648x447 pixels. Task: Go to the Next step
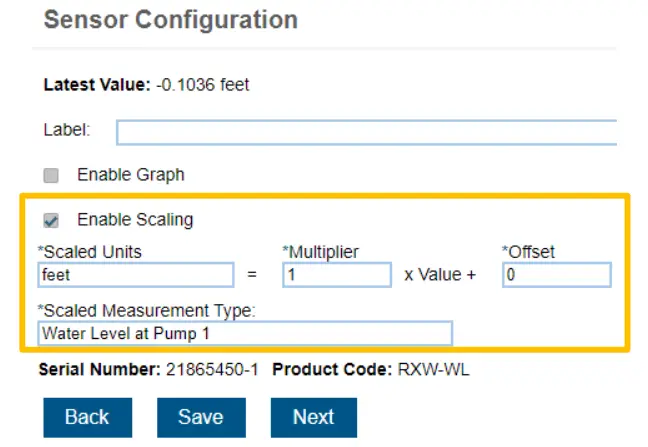click(x=313, y=417)
